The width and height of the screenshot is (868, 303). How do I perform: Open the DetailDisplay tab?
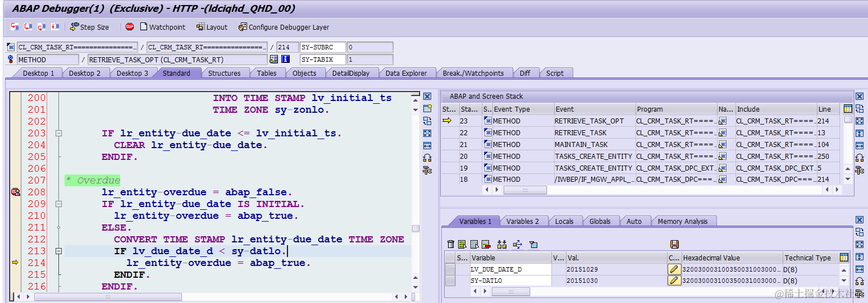(351, 73)
